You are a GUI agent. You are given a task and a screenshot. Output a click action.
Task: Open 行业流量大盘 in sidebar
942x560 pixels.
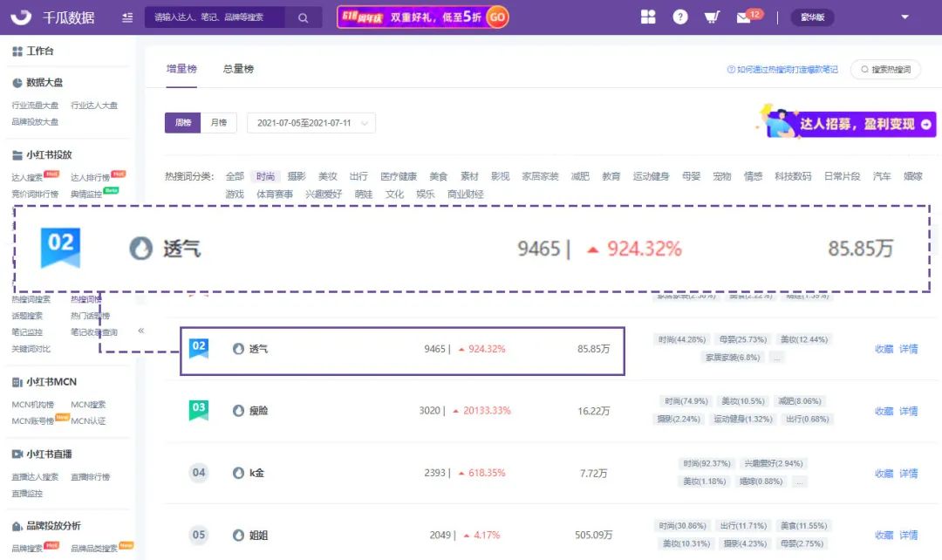(x=36, y=106)
